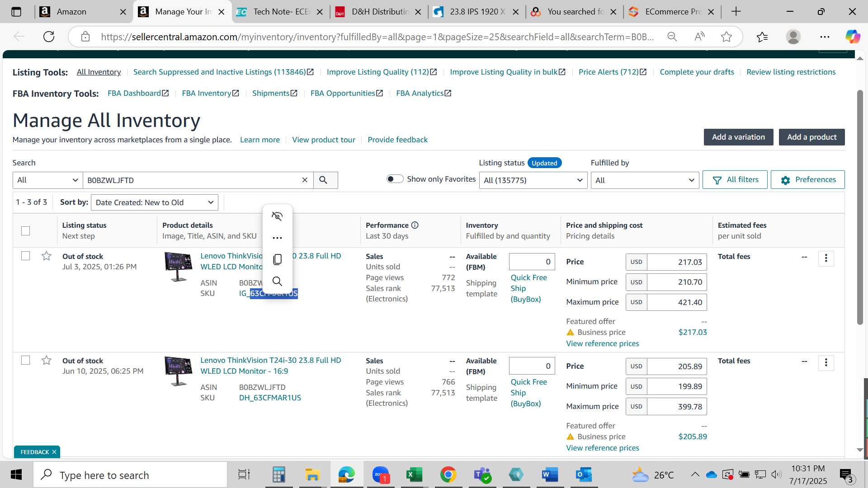The image size is (868, 488).
Task: Click the search magnifier button beside search field
Action: pos(324,180)
